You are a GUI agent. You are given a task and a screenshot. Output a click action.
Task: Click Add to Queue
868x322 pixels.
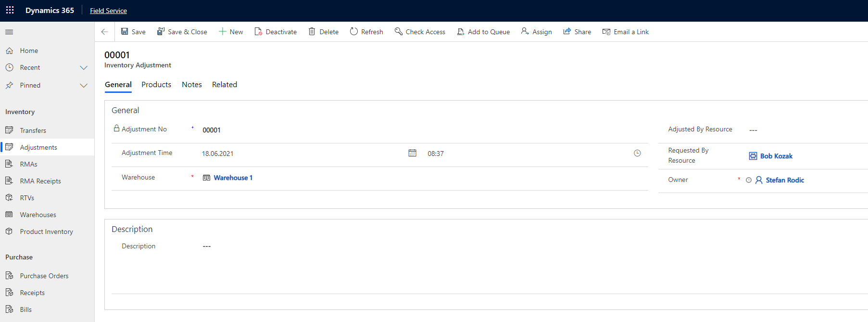click(x=484, y=32)
